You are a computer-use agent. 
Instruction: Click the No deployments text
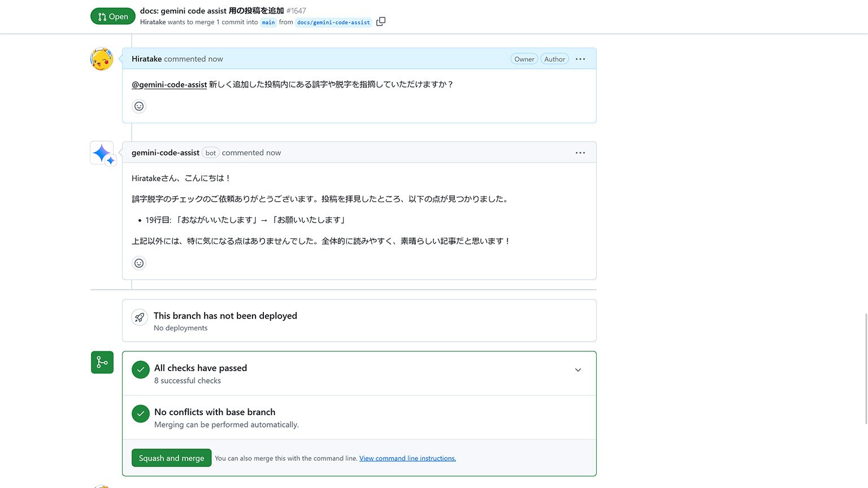(181, 328)
